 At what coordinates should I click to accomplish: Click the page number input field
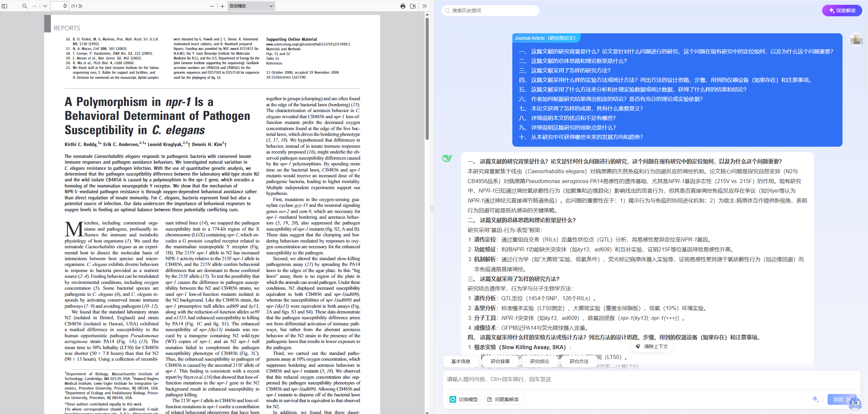pos(60,6)
